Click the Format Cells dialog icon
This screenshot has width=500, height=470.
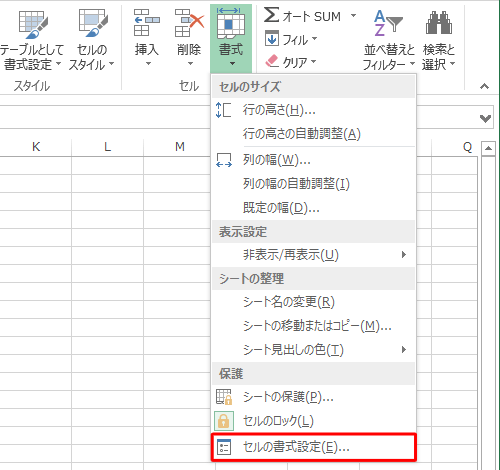[x=224, y=447]
